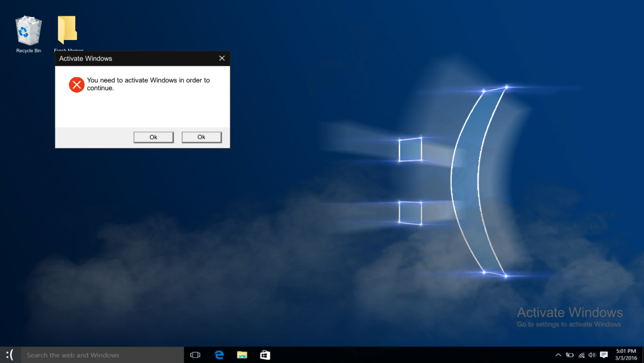View battery status from the system tray

[x=569, y=355]
